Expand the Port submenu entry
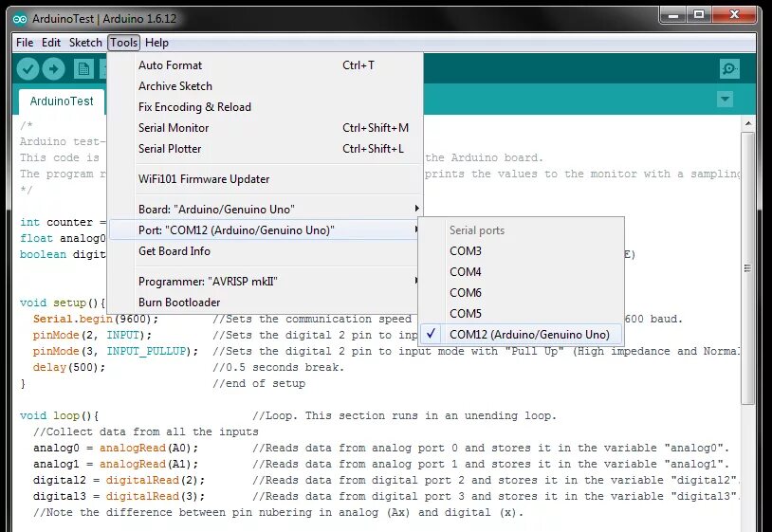Viewport: 772px width, 532px height. pos(266,229)
